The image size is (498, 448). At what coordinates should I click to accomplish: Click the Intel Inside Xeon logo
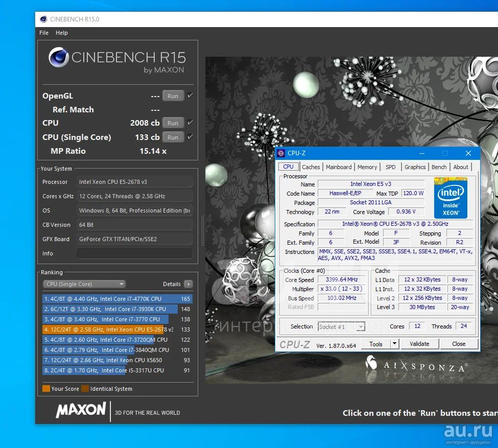click(450, 198)
